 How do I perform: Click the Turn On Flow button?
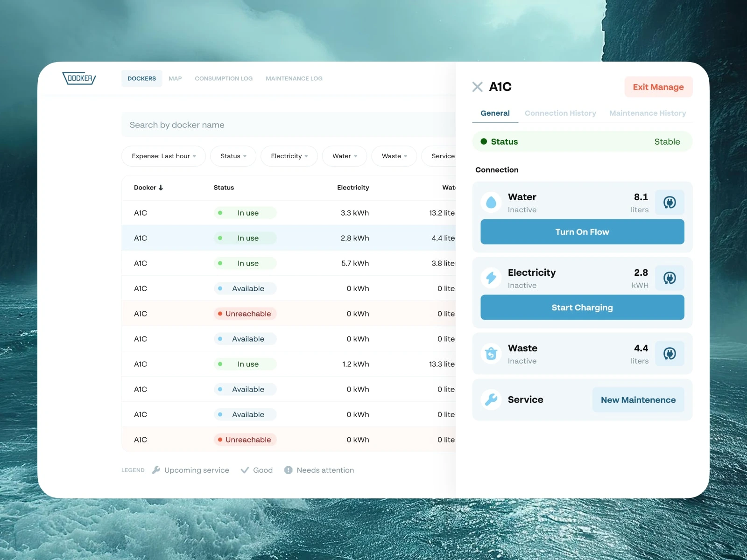coord(582,232)
